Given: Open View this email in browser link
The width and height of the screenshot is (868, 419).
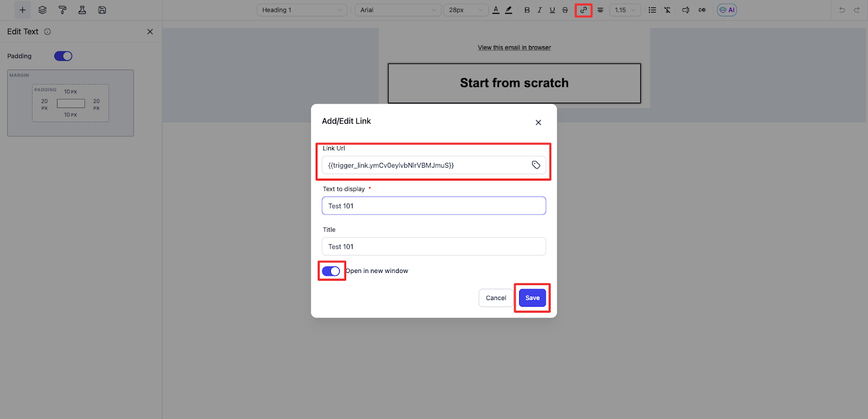Looking at the screenshot, I should [514, 48].
